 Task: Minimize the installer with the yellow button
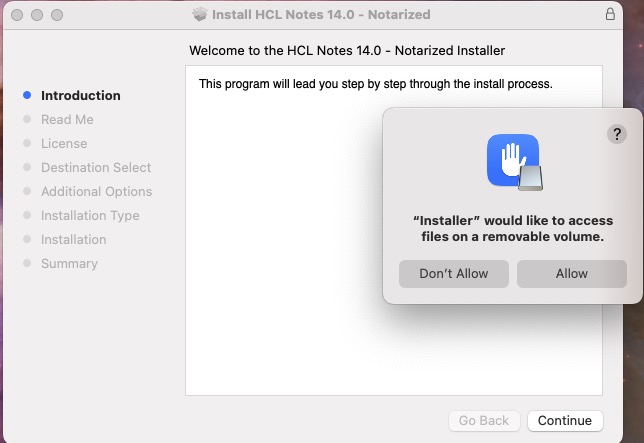pos(37,16)
